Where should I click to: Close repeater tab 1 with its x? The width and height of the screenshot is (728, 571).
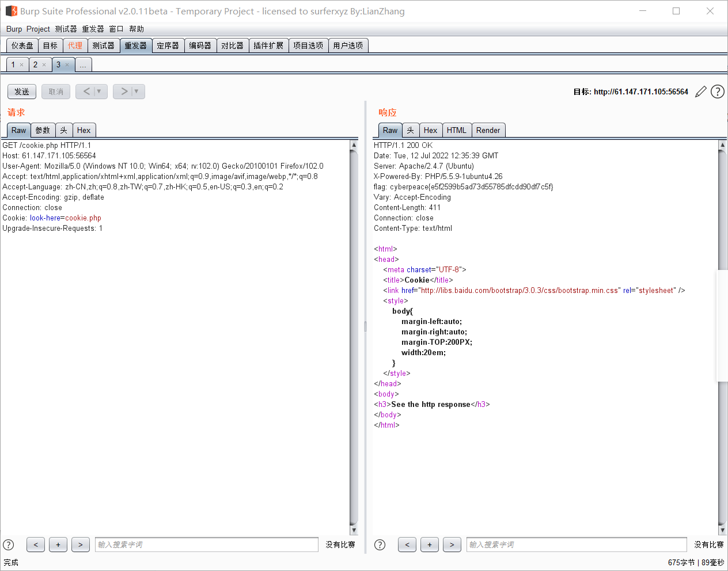[x=22, y=65]
